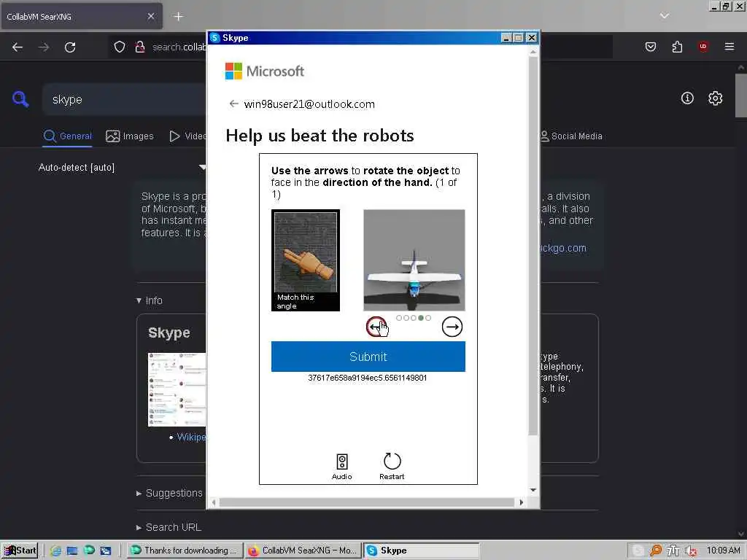Click the right rotate arrow in captcha
747x560 pixels.
coord(452,327)
